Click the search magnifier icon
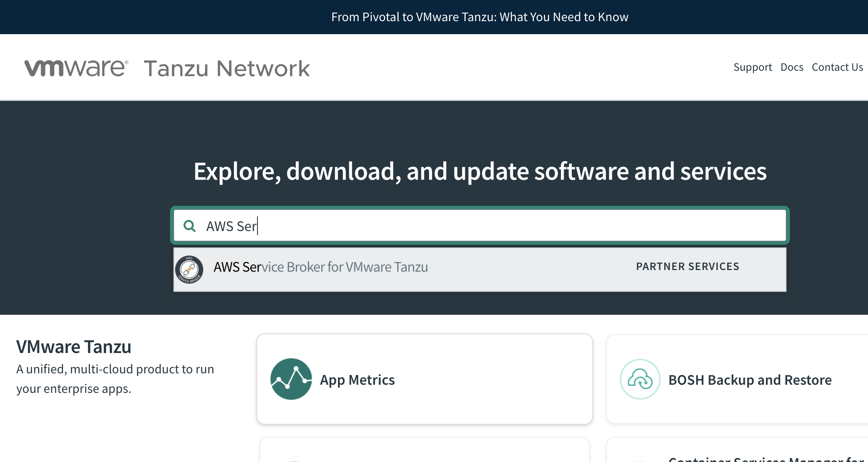Viewport: 868px width, 462px height. [x=190, y=226]
